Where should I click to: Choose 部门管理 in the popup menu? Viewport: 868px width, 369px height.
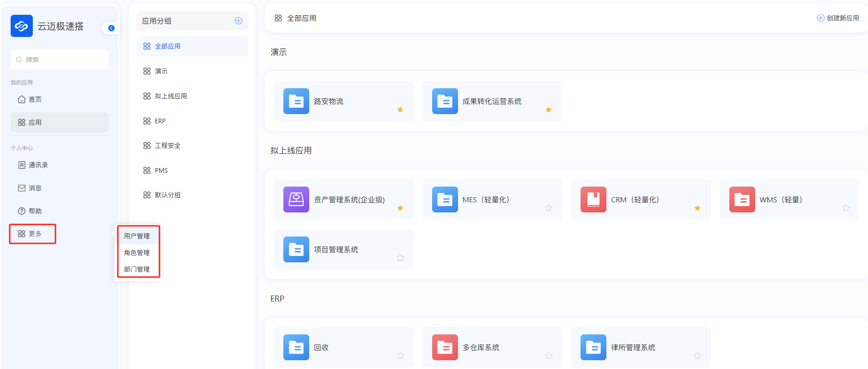137,269
